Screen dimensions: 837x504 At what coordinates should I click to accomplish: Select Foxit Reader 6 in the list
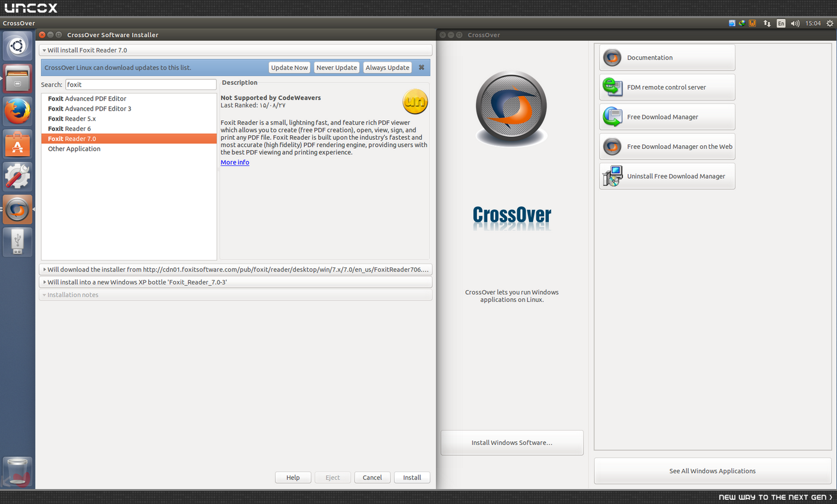[x=129, y=129]
